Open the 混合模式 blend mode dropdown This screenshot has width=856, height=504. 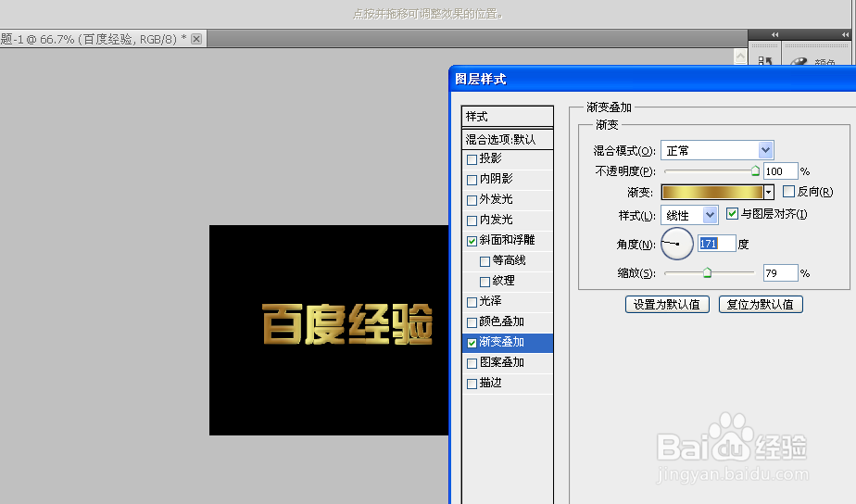tap(717, 150)
